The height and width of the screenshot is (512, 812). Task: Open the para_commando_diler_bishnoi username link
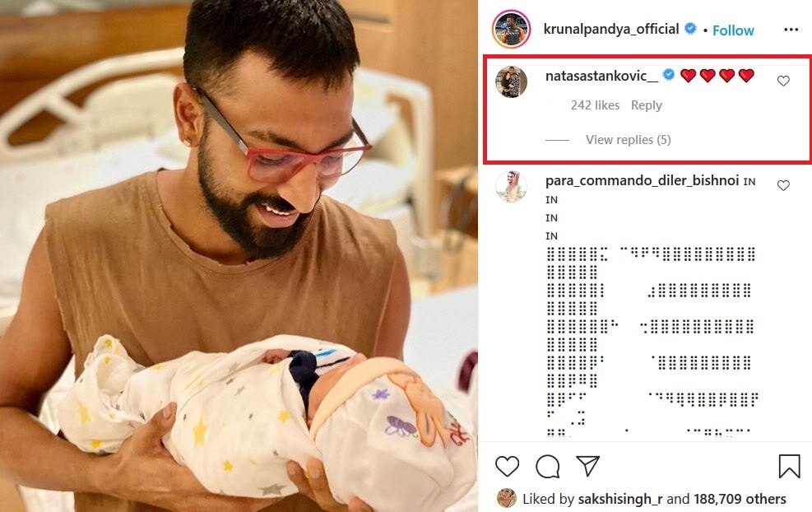643,180
